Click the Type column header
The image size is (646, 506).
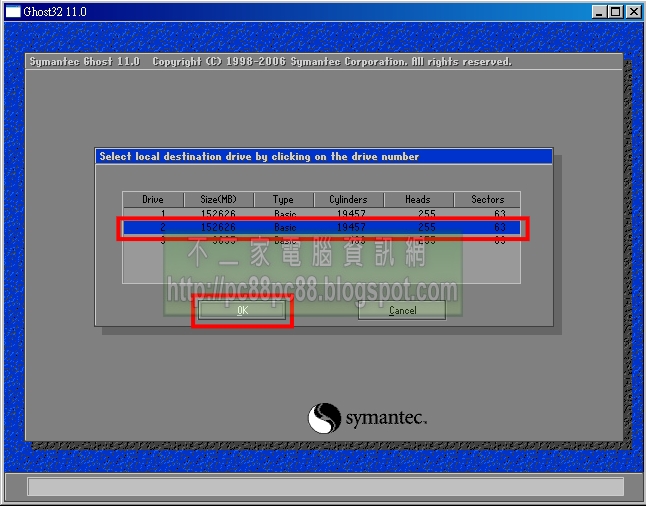pos(283,199)
